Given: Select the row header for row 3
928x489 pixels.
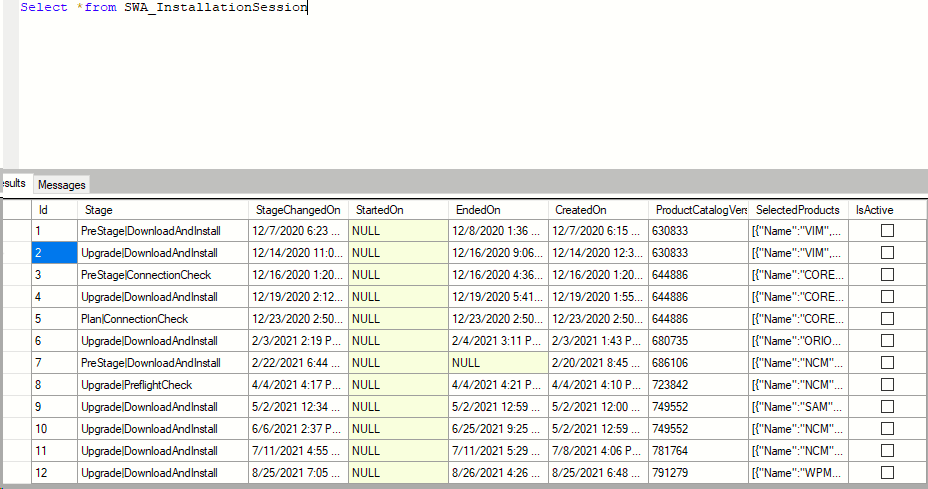Looking at the screenshot, I should click(17, 275).
